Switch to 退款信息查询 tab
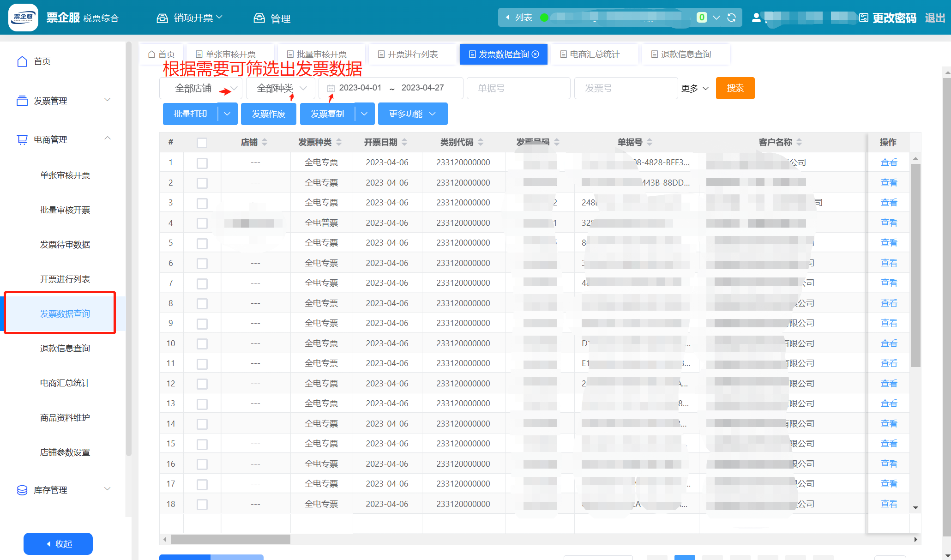The width and height of the screenshot is (951, 560). (686, 54)
